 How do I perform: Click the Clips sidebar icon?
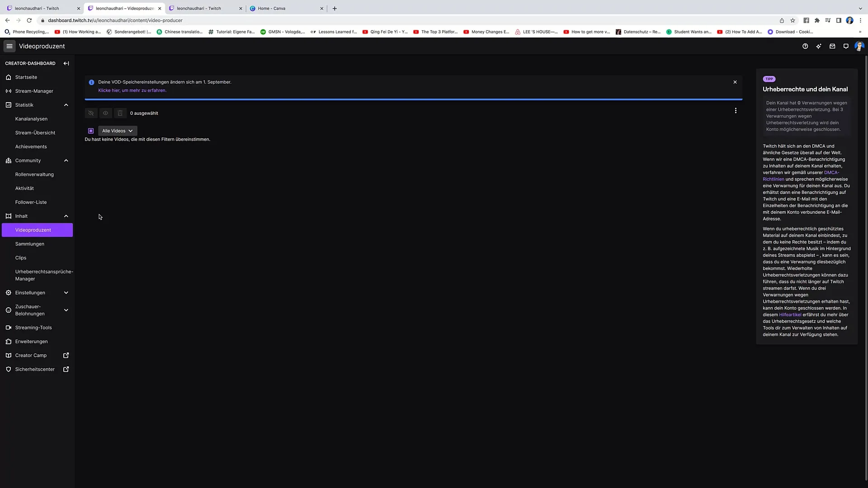pos(21,258)
